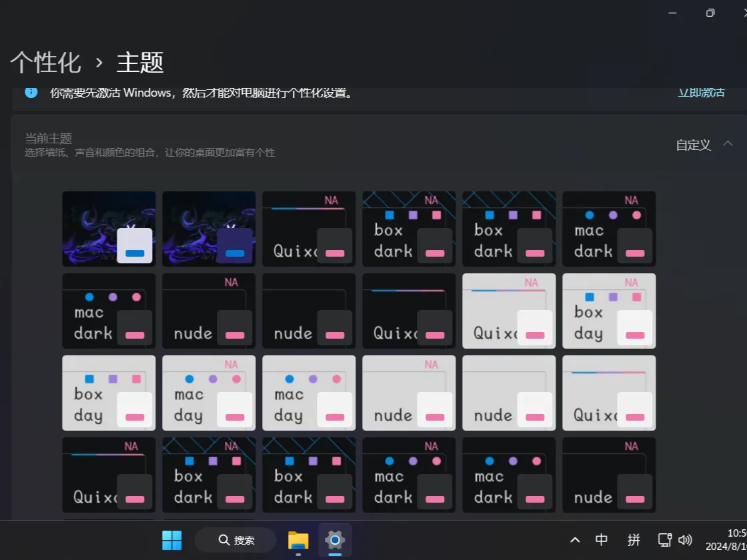
Task: Open the Settings gear in the taskbar
Action: 334,540
